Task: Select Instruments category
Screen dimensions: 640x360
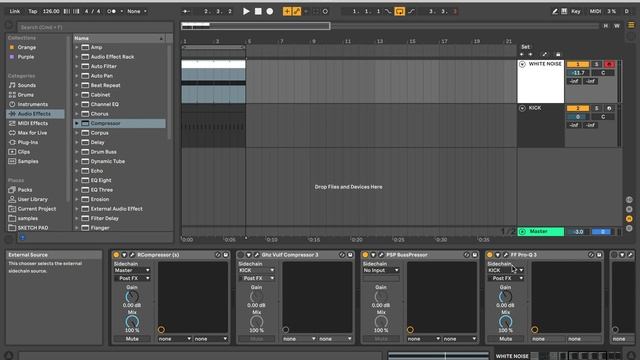Action: click(33, 104)
